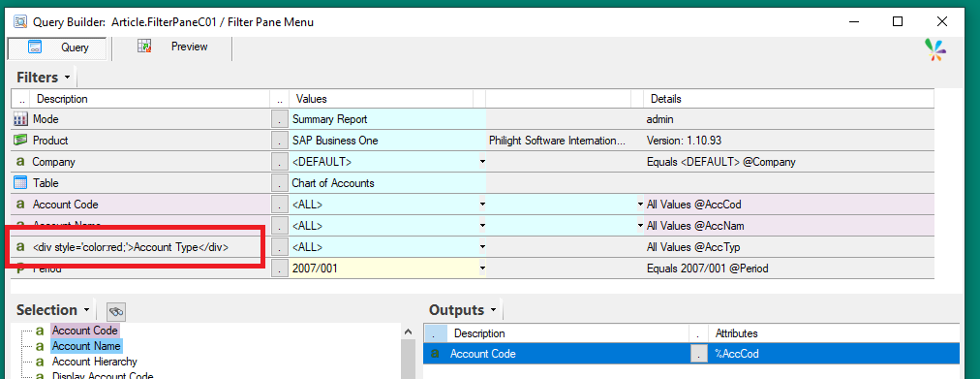Open the second dropdown in Account Code row
This screenshot has height=379, width=980.
(x=640, y=204)
